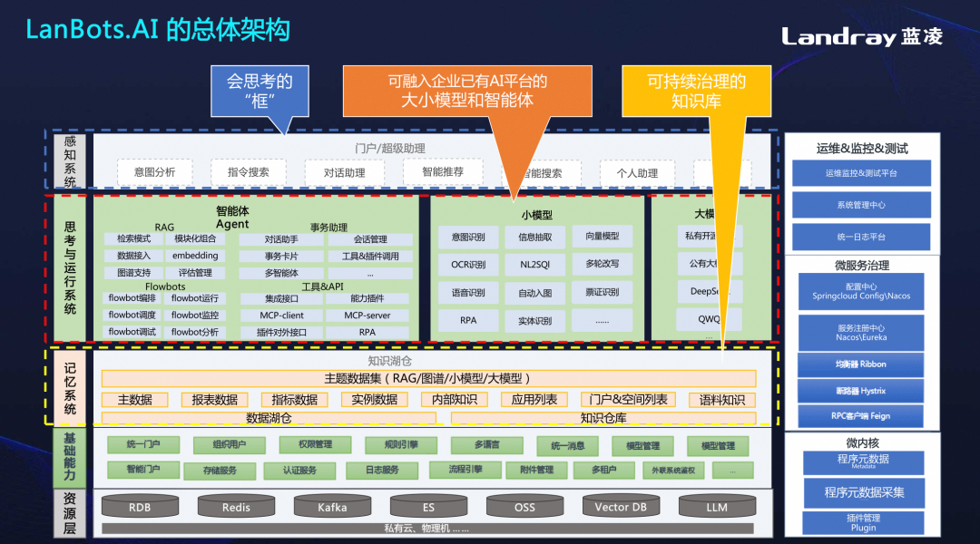Click the 多智能体 cell
This screenshot has height=544, width=980.
pos(281,273)
